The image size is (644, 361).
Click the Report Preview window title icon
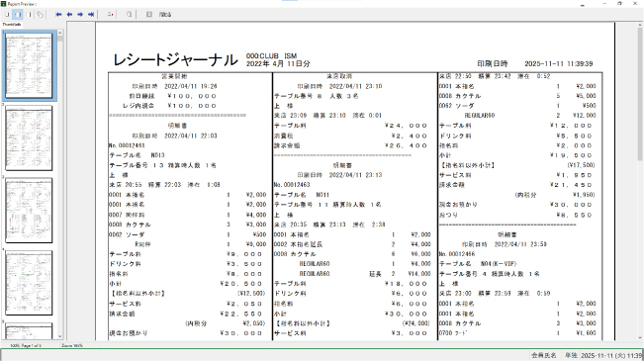click(4, 4)
